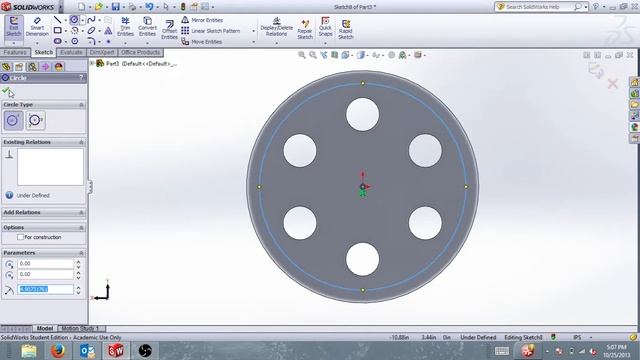640x360 pixels.
Task: Open the Smart Dimension dropdown arrow
Action: pos(37,43)
